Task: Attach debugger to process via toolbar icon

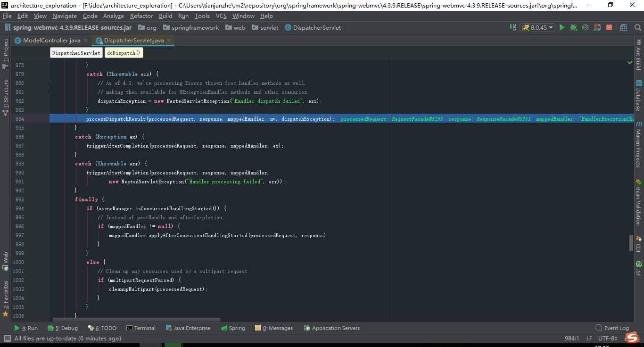Action: (x=596, y=27)
